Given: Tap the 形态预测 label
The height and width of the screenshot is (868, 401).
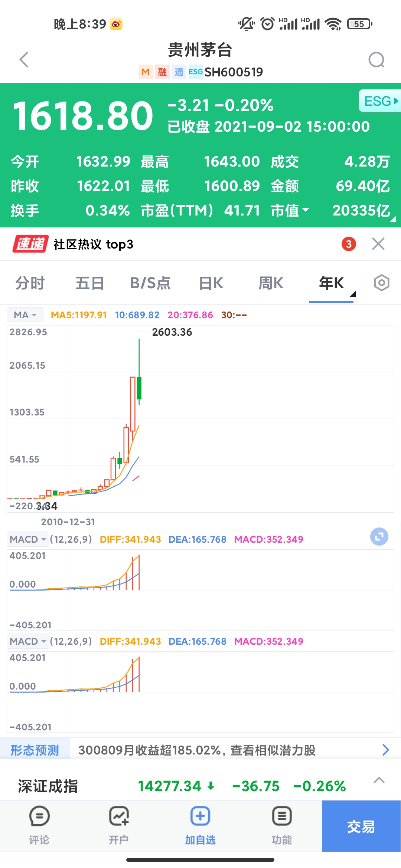Looking at the screenshot, I should click(x=35, y=750).
